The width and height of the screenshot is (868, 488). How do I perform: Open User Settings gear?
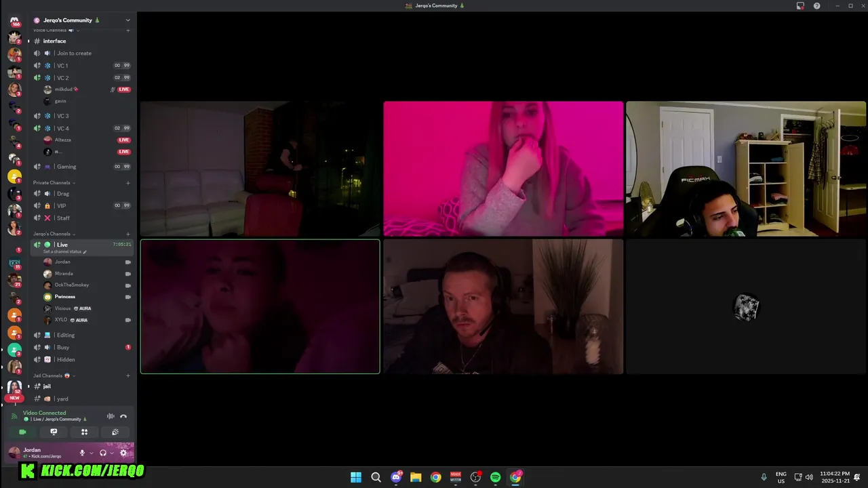tap(123, 453)
